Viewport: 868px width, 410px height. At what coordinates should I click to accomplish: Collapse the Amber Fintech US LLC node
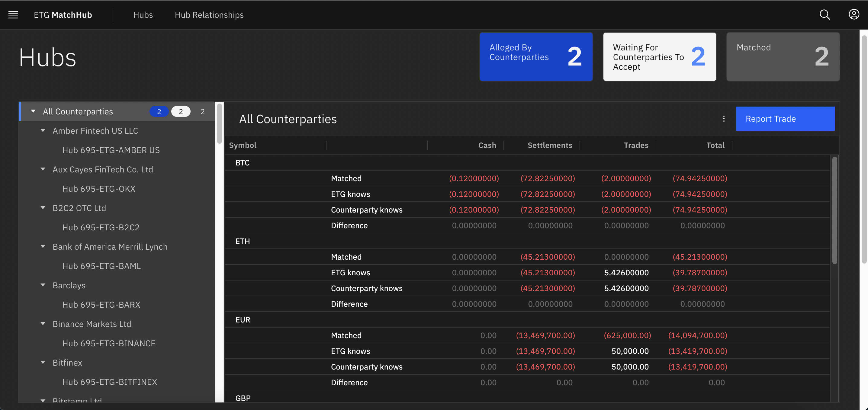[43, 131]
